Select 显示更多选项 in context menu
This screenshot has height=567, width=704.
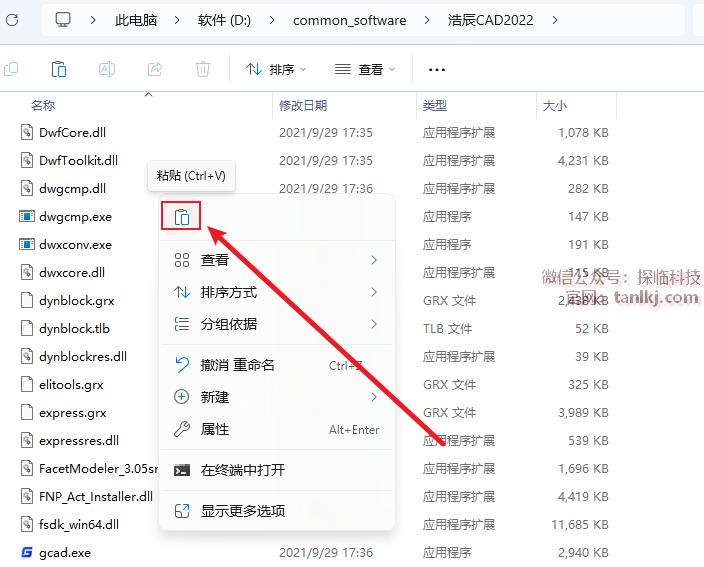277,511
